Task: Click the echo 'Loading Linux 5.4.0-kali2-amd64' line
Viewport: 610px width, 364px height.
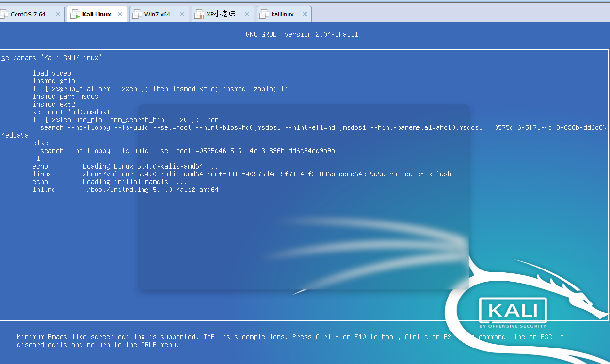Action: coord(128,166)
